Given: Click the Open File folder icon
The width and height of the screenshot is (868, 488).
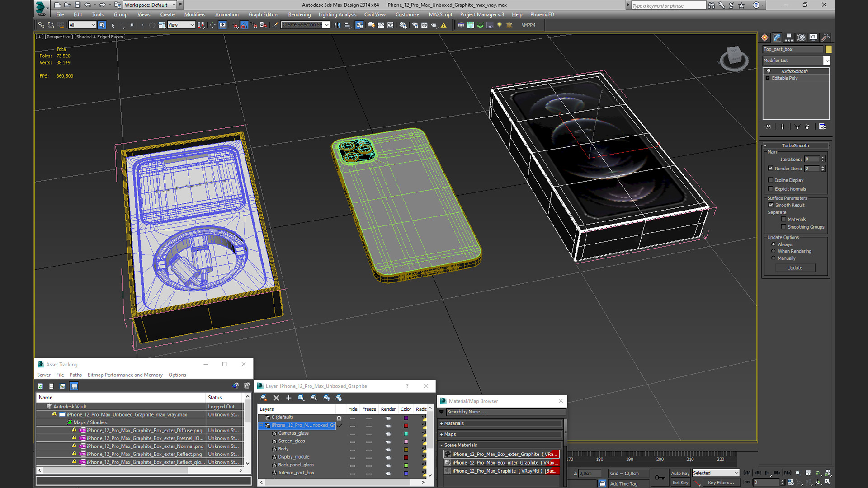Looking at the screenshot, I should tap(67, 5).
